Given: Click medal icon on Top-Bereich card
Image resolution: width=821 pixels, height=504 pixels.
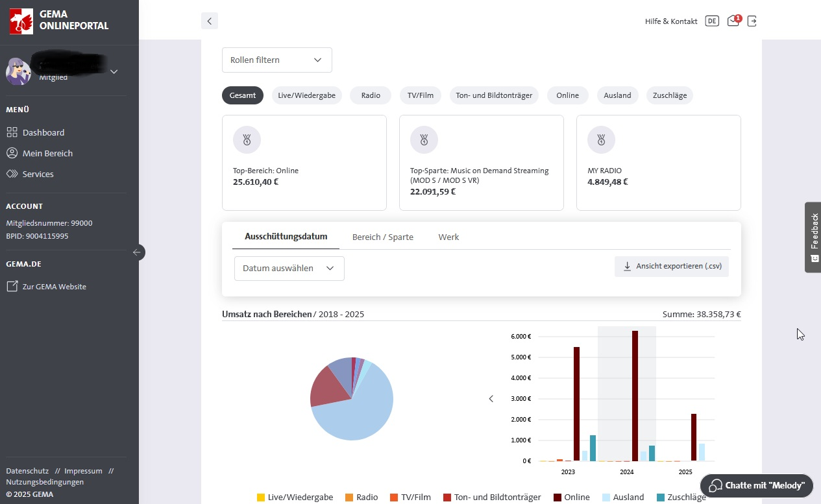Looking at the screenshot, I should coord(247,139).
